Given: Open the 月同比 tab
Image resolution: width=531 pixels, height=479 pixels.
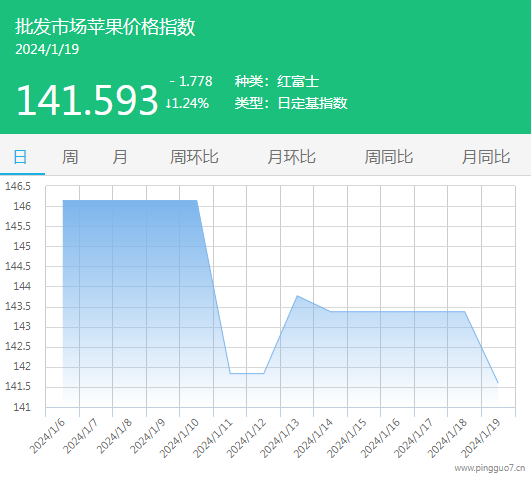Looking at the screenshot, I should pos(486,157).
